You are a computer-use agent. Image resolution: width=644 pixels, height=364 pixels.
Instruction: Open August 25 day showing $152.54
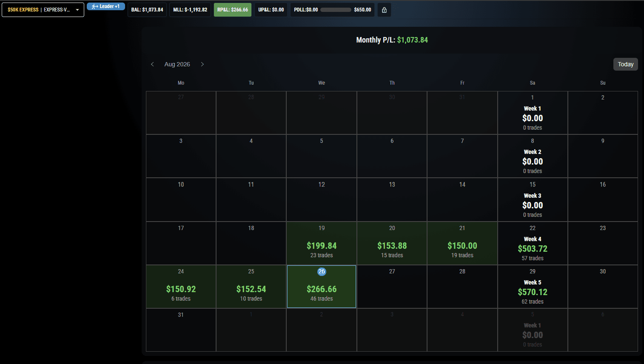click(251, 287)
